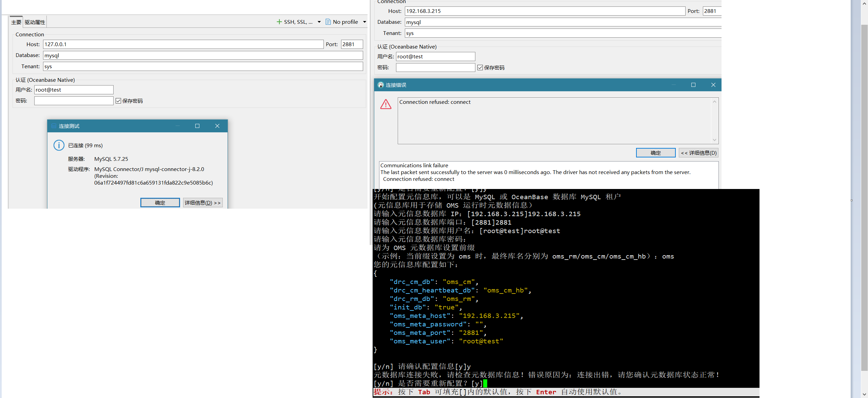
Task: Click the MySQL 5.7.25 server text
Action: [x=111, y=159]
